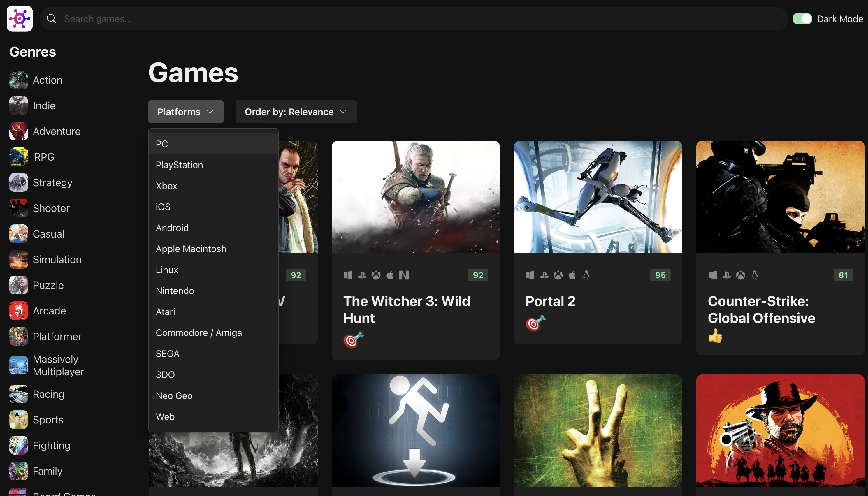The image size is (868, 496).
Task: Select the Strategy genre icon
Action: 18,182
